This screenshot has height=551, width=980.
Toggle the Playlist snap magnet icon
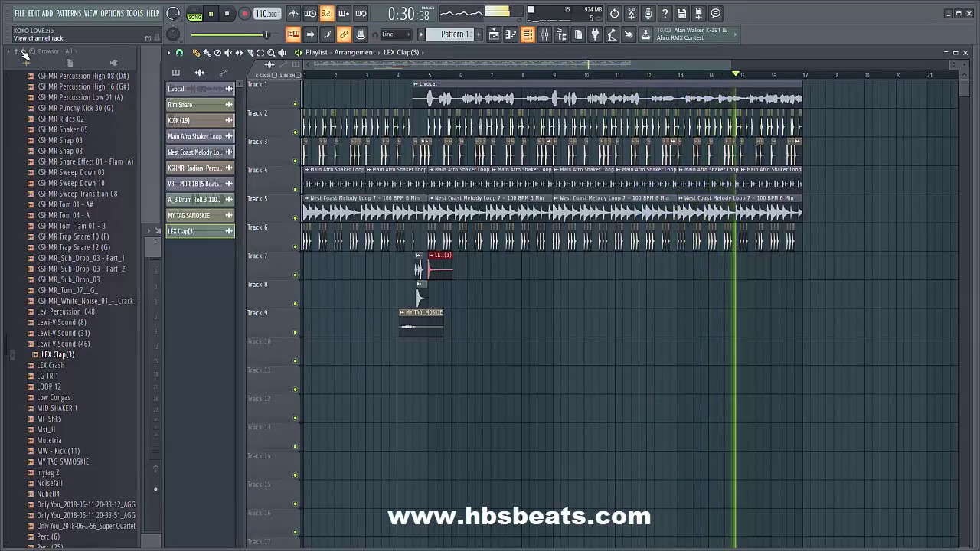pos(180,53)
